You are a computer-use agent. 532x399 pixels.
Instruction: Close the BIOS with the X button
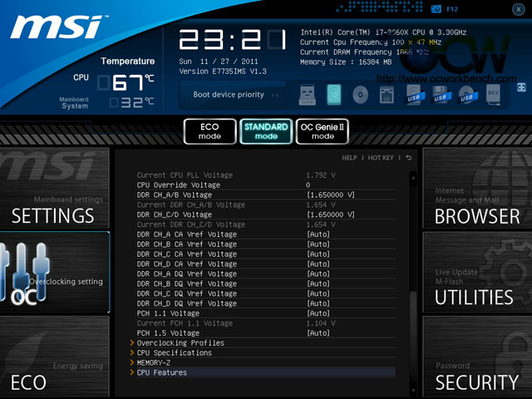point(519,9)
